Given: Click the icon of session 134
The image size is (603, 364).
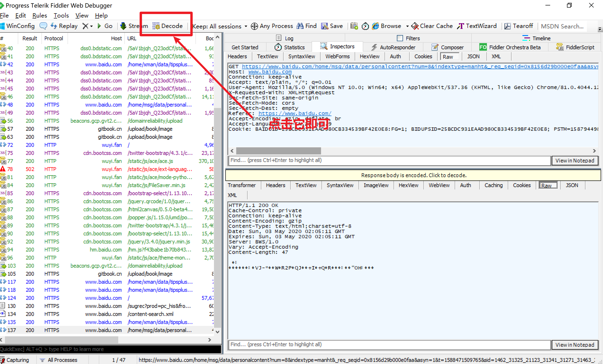Looking at the screenshot, I should (3, 314).
